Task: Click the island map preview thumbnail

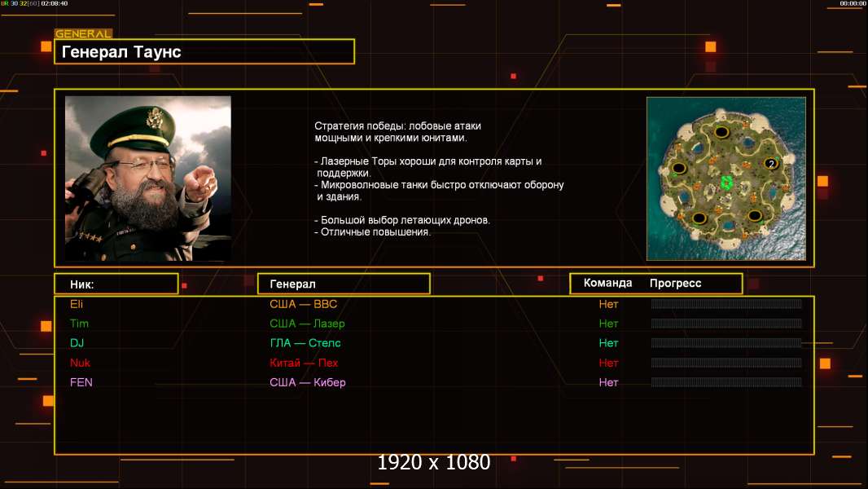Action: coord(726,178)
